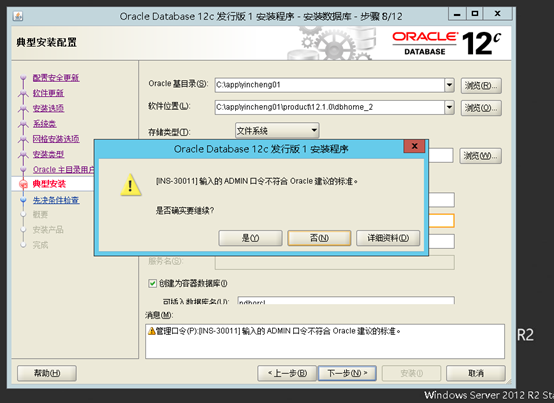Open the 存储类型 文件系统 combo box
Viewport: 554px width, 403px height.
click(x=277, y=131)
